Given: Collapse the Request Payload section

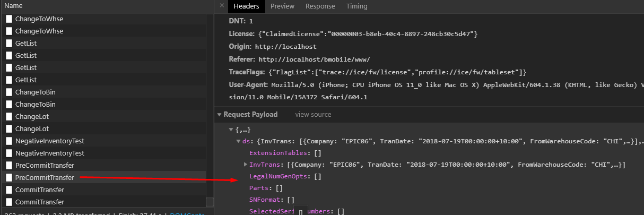Looking at the screenshot, I should [220, 115].
